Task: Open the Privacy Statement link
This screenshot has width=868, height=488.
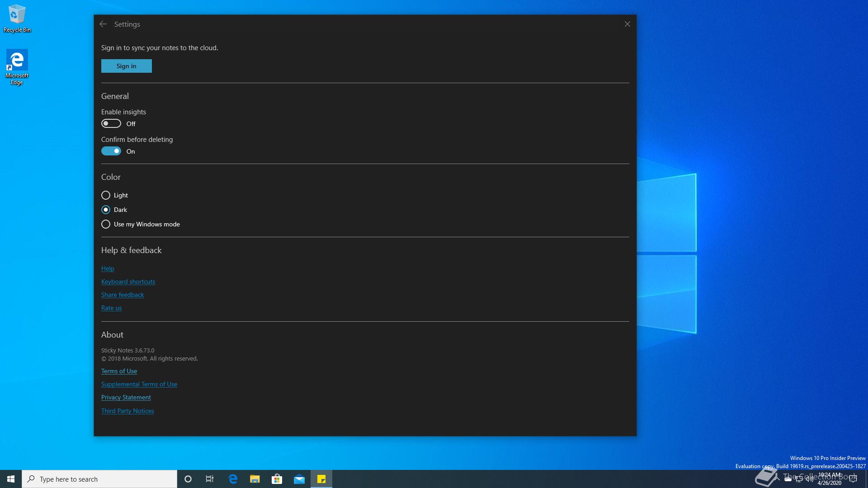Action: coord(126,397)
